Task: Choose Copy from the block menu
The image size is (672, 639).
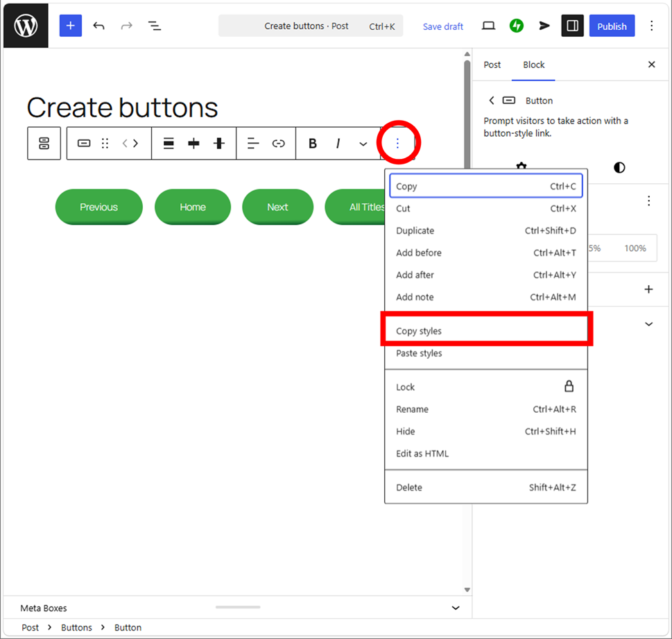Action: [486, 186]
